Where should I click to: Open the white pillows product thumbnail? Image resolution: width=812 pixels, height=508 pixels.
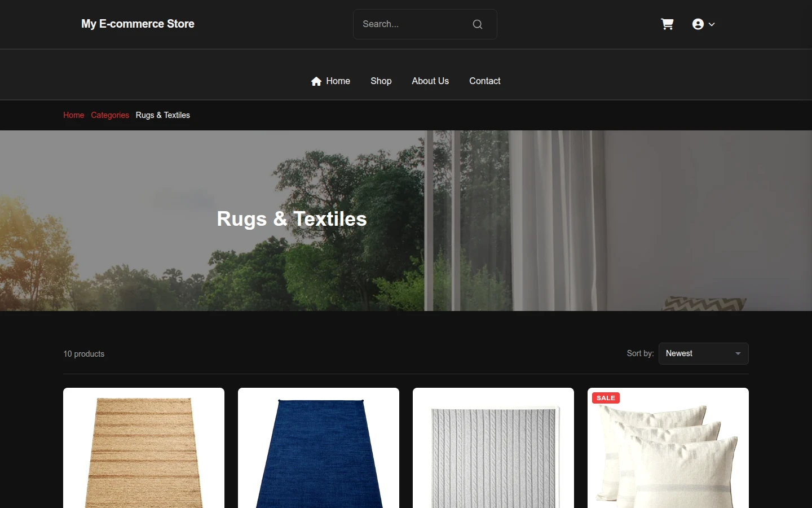point(668,448)
